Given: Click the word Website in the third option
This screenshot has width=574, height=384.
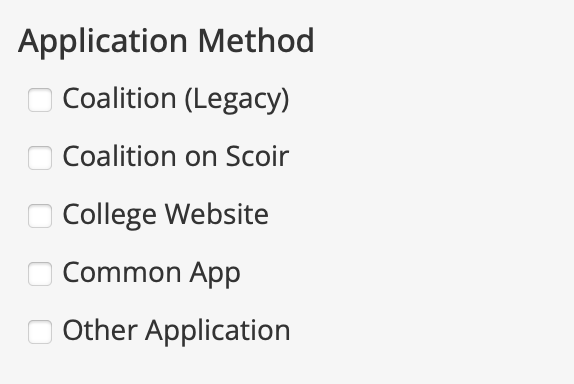Looking at the screenshot, I should tap(217, 214).
